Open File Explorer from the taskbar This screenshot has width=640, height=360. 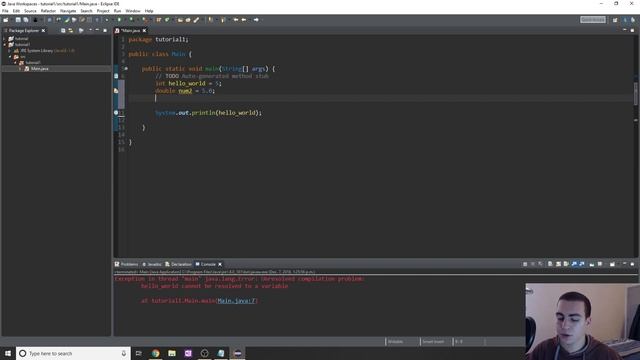coord(172,353)
